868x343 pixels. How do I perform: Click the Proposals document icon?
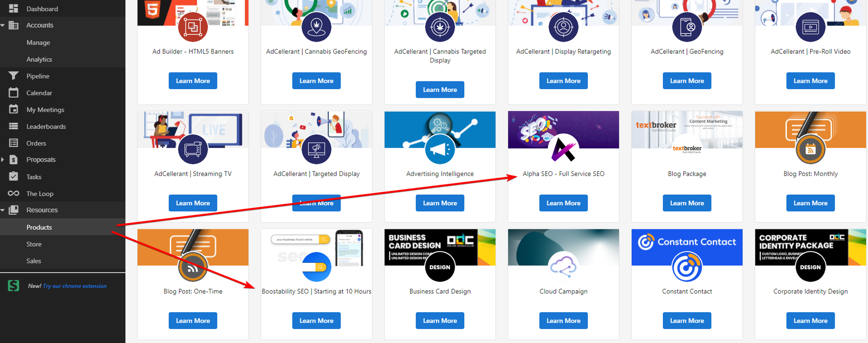13,159
